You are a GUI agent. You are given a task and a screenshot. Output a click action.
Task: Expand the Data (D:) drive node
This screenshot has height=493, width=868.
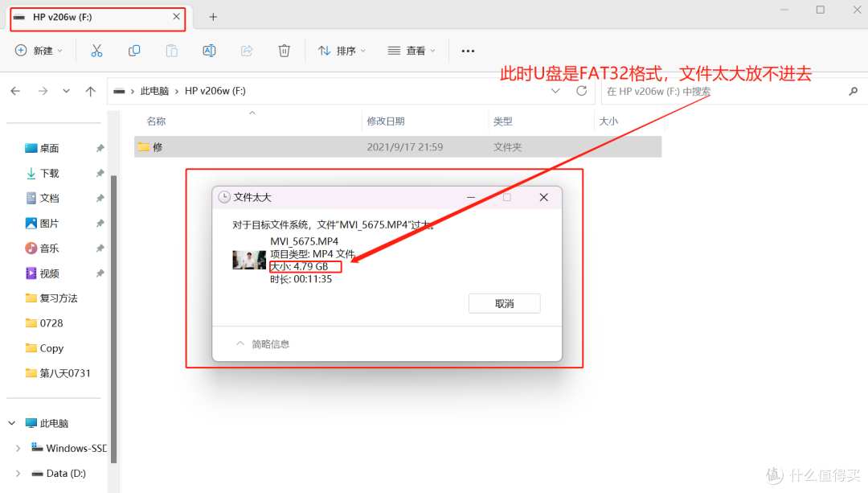[18, 473]
